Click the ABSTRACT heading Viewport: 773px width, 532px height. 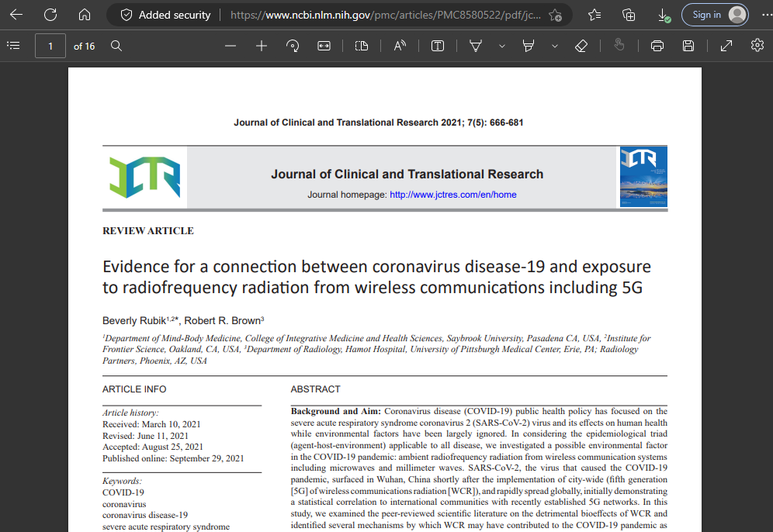pos(316,389)
